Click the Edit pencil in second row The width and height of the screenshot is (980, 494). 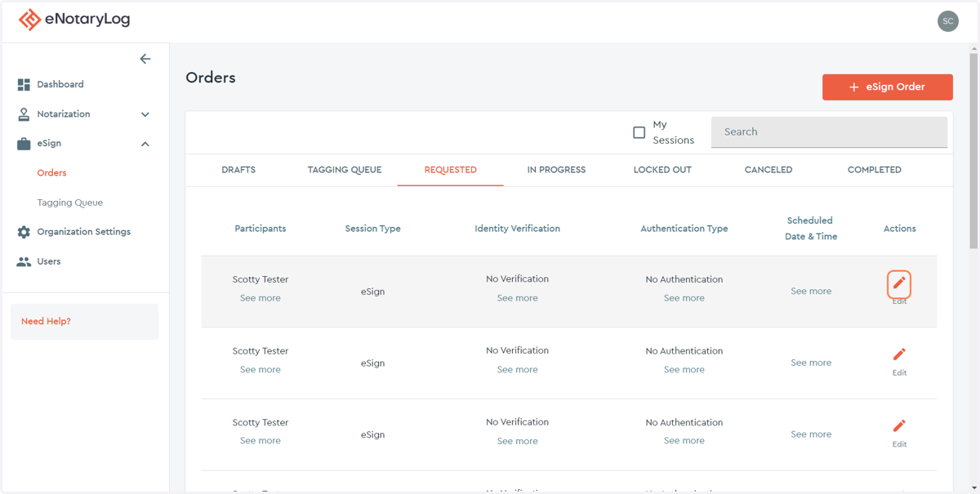[x=899, y=354]
